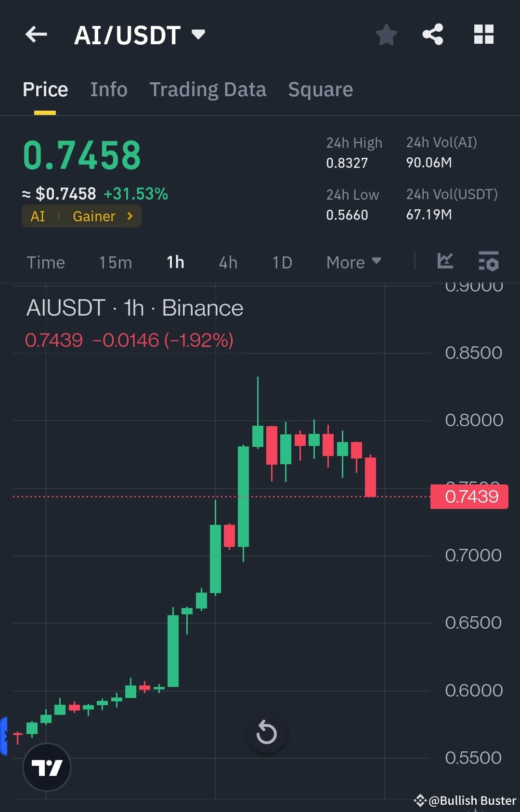Open the Info section
The height and width of the screenshot is (812, 520).
108,89
